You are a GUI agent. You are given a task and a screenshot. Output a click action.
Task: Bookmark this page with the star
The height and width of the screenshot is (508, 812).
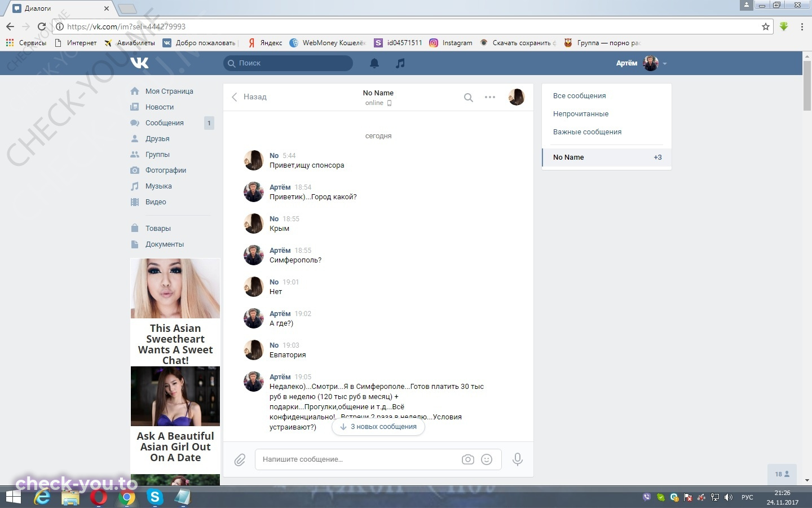(766, 27)
